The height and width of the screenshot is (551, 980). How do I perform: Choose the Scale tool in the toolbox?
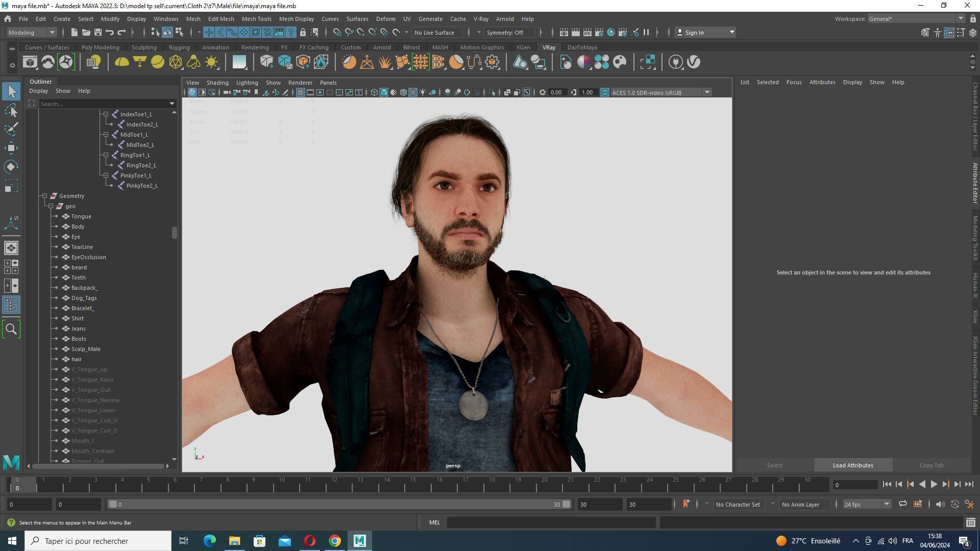[11, 186]
